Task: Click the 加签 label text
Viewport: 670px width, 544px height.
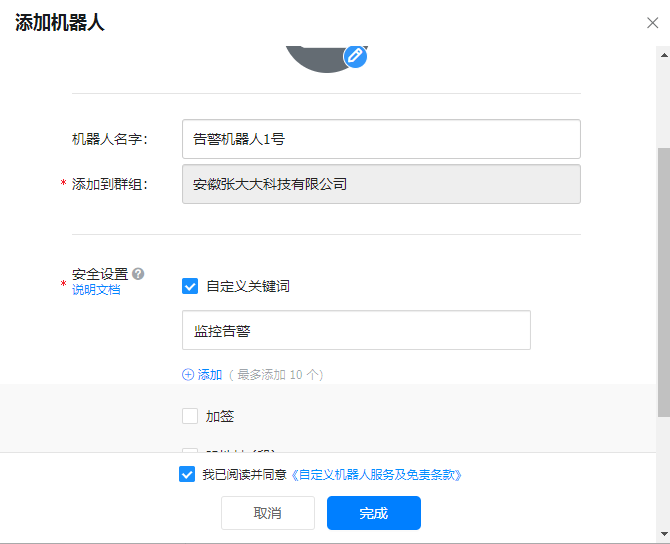Action: (x=220, y=416)
